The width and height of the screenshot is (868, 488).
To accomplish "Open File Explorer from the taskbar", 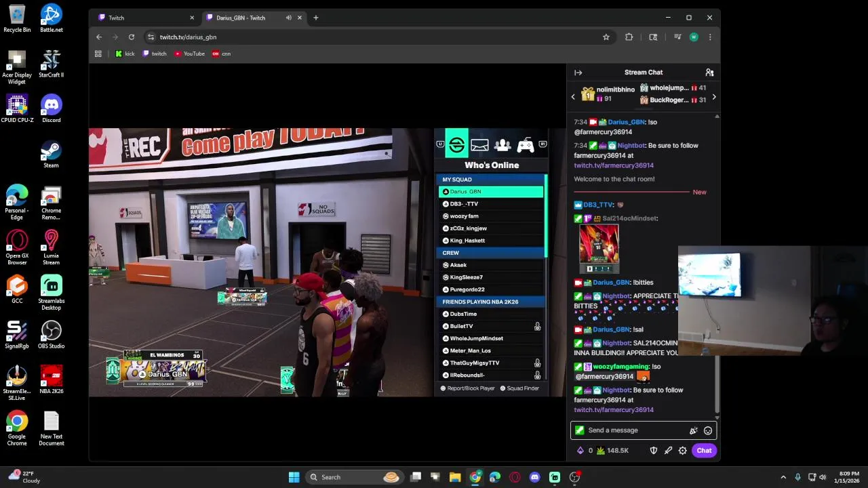I will (455, 477).
